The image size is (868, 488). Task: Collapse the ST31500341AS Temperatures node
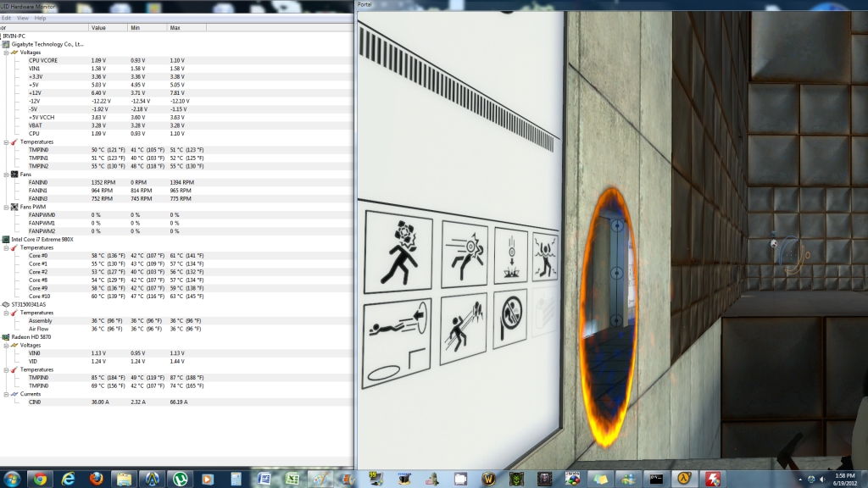(6, 313)
